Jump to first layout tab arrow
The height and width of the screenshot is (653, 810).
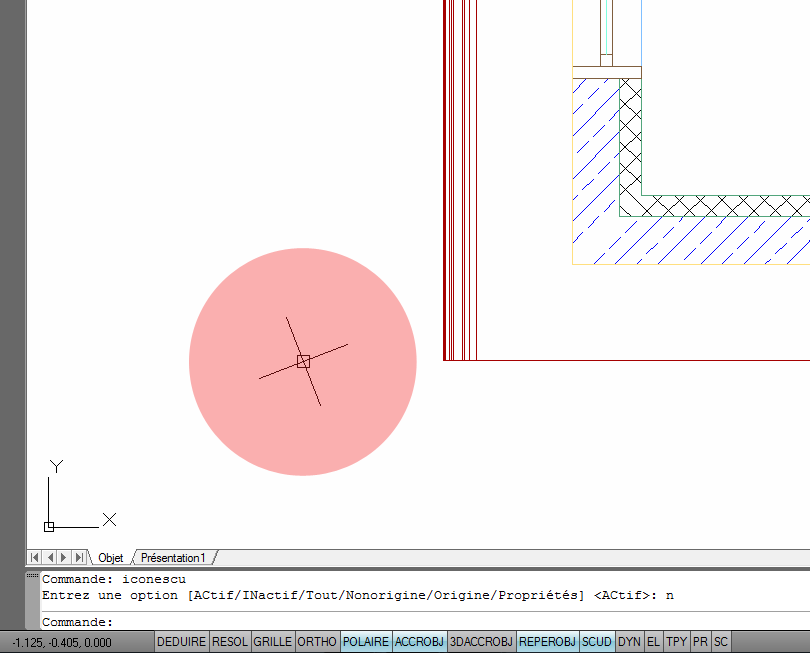pos(35,557)
